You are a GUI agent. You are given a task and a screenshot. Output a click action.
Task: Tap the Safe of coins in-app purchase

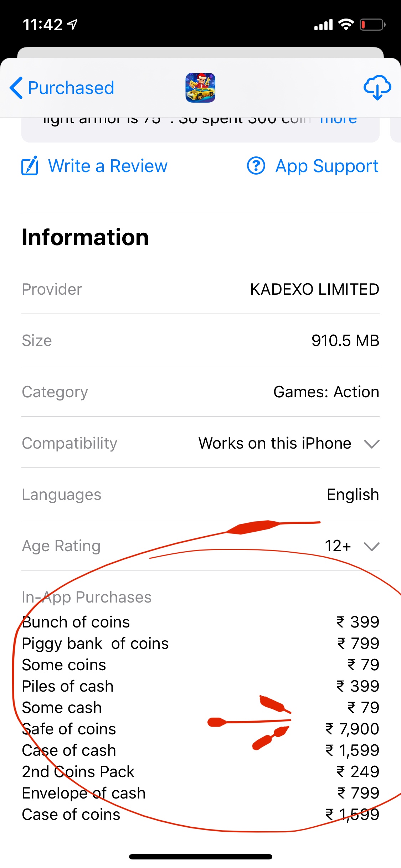pos(69,729)
